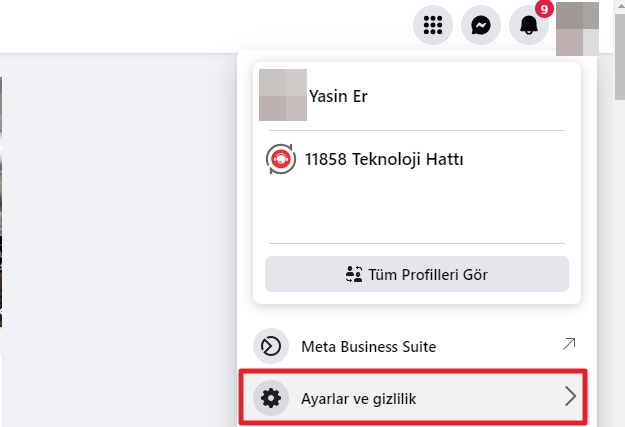The image size is (625, 427).
Task: Click the scrollbar up arrow
Action: [620, 4]
